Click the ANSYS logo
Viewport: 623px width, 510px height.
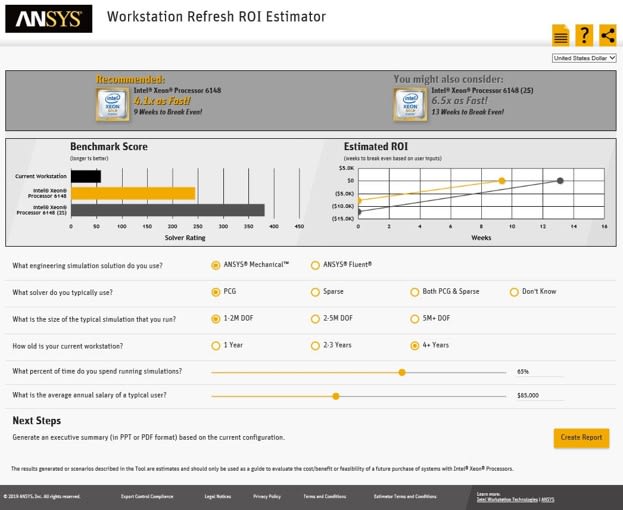[x=48, y=18]
